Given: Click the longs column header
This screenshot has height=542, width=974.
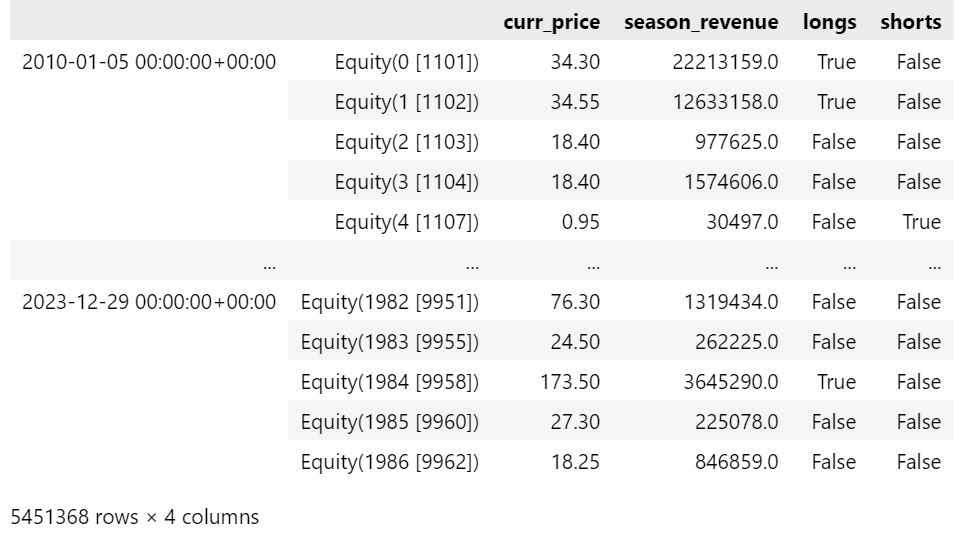Looking at the screenshot, I should 829,22.
